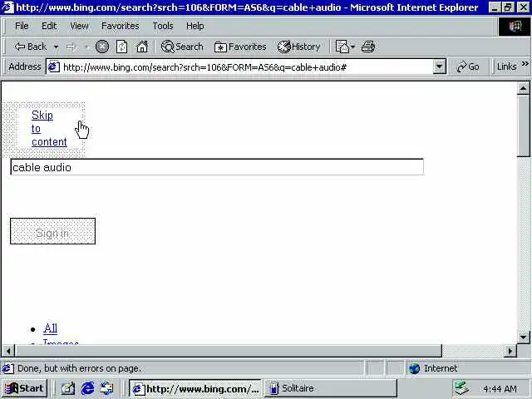This screenshot has width=532, height=399.
Task: Click the Address bar URL field
Action: pyautogui.click(x=246, y=67)
